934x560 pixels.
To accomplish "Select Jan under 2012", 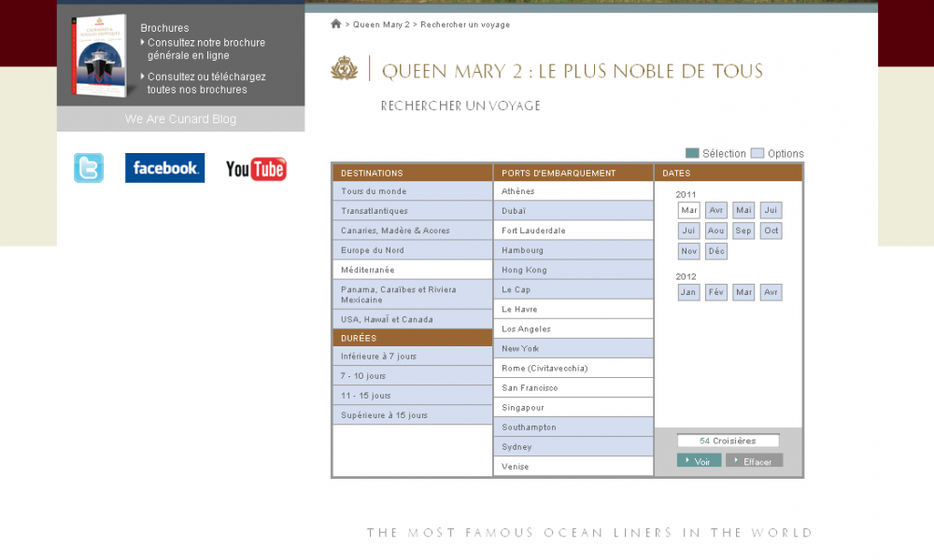I will point(689,293).
